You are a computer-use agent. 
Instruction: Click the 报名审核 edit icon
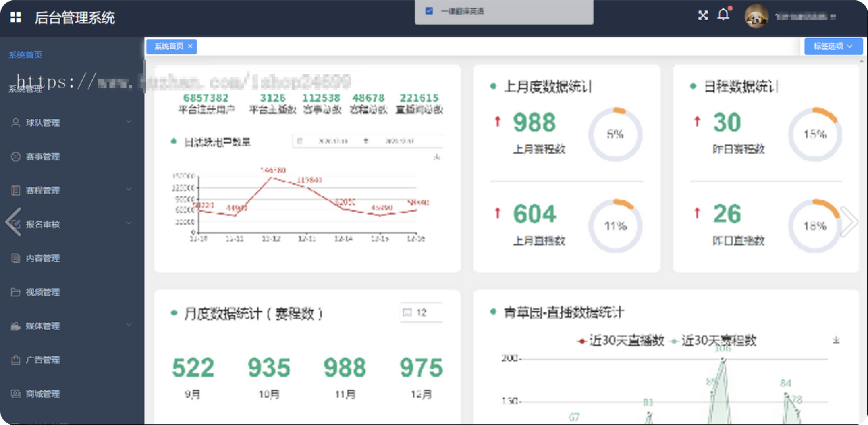[x=15, y=224]
